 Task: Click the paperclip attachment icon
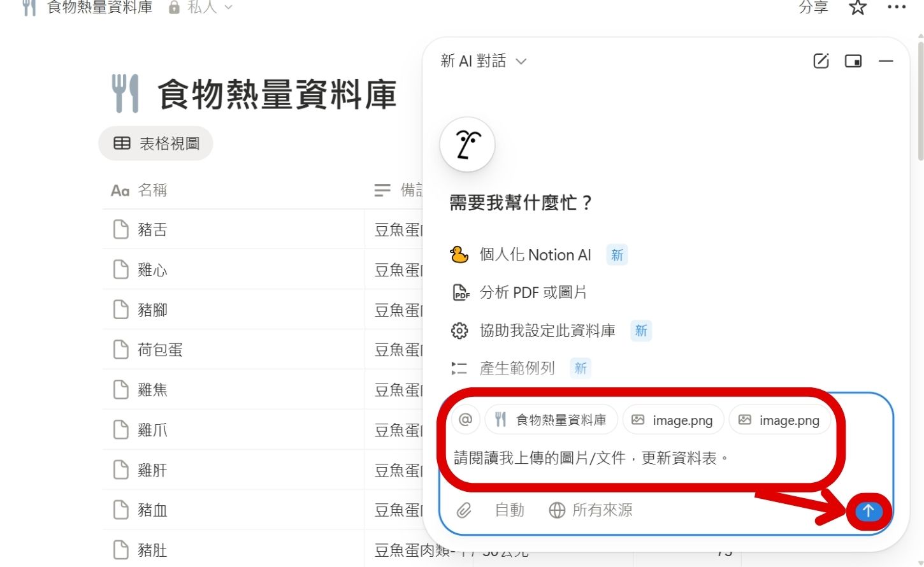click(463, 510)
